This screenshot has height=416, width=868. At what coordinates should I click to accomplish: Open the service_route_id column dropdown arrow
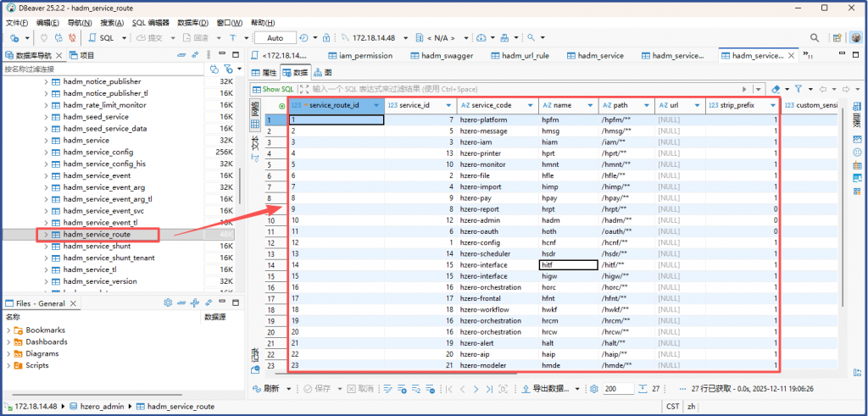[376, 105]
